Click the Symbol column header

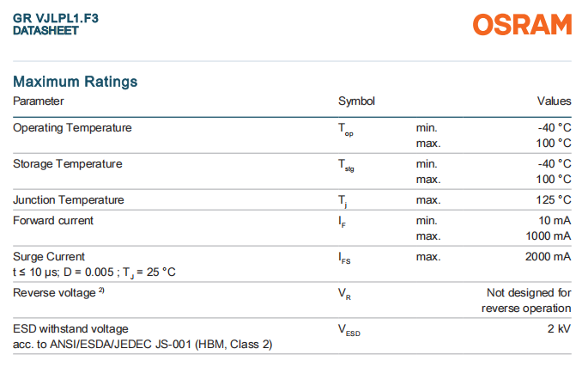[x=356, y=101]
